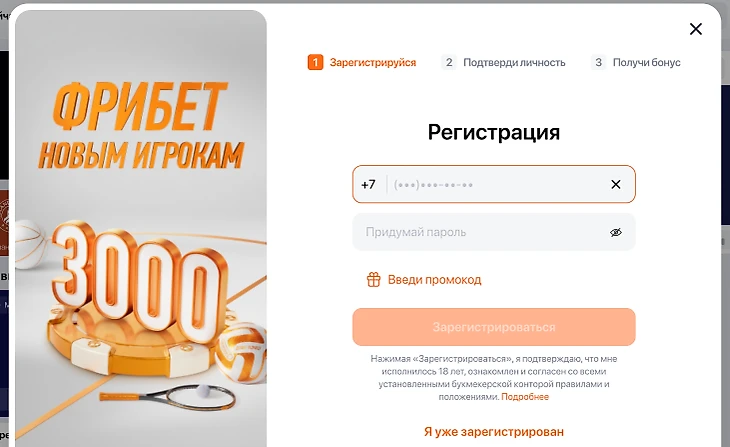Toggle password visibility with the eye icon
Viewport: 730px width, 447px height.
click(x=615, y=232)
